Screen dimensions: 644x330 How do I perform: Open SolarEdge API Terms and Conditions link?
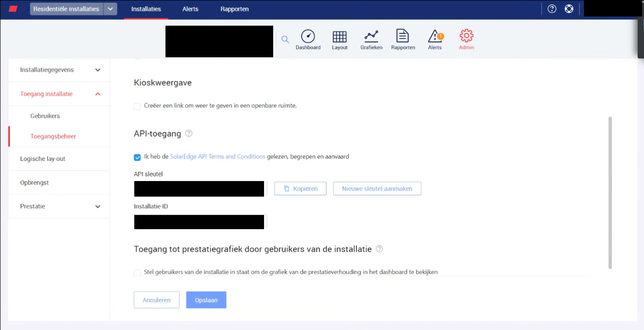pyautogui.click(x=218, y=156)
